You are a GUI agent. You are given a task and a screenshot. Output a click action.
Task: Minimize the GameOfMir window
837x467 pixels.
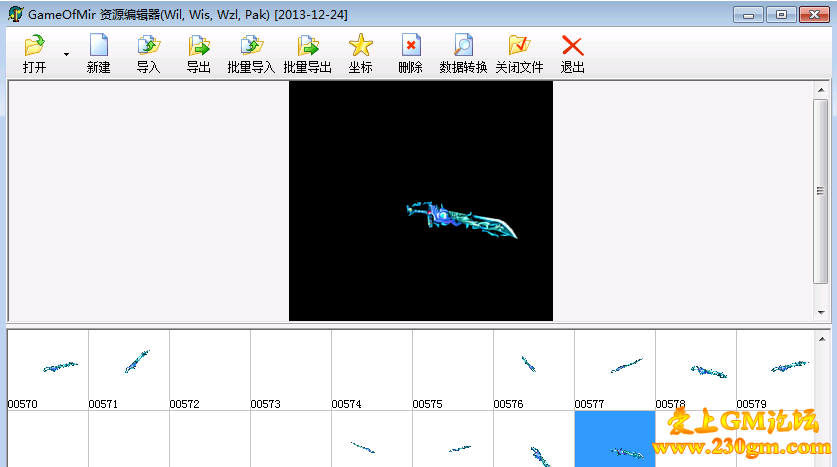click(748, 14)
